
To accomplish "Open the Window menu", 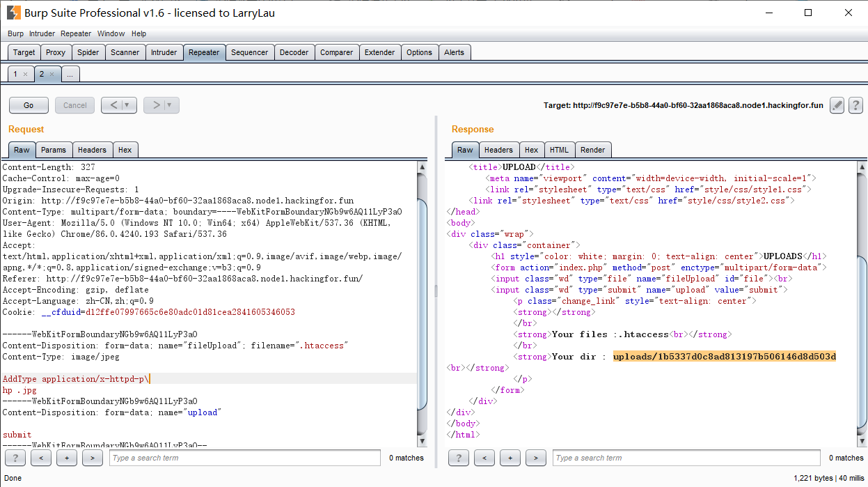I will pos(111,33).
